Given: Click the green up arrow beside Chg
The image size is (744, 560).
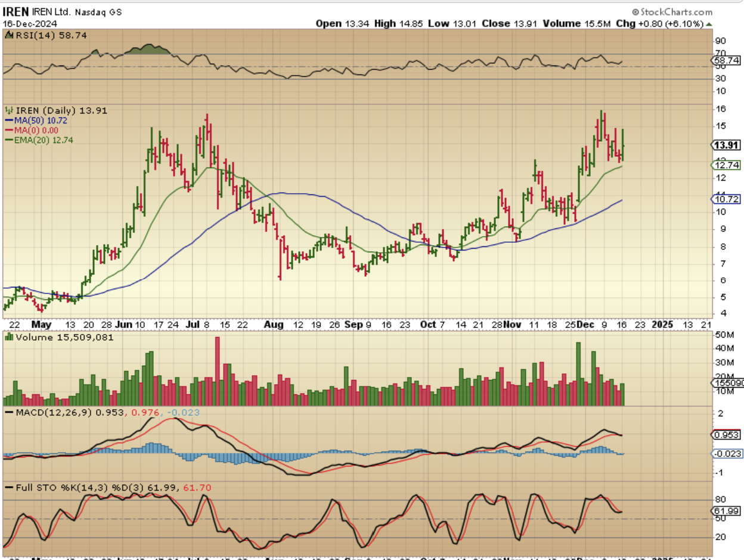Looking at the screenshot, I should [x=709, y=23].
